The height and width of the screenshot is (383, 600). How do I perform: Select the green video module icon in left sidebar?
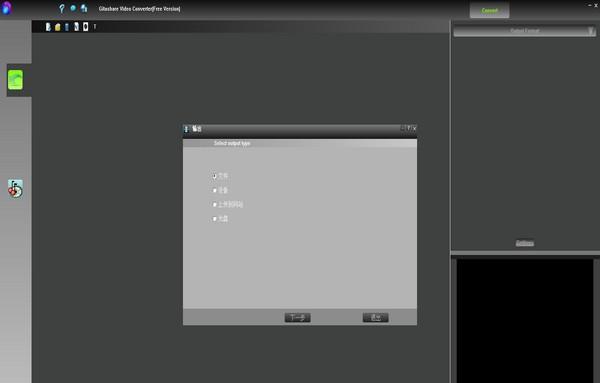pos(15,80)
